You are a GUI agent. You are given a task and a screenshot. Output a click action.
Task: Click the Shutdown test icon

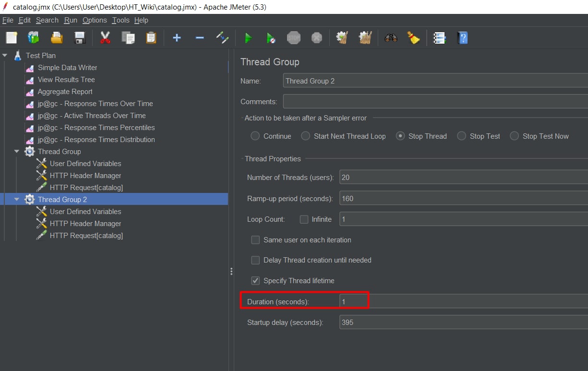pyautogui.click(x=317, y=37)
